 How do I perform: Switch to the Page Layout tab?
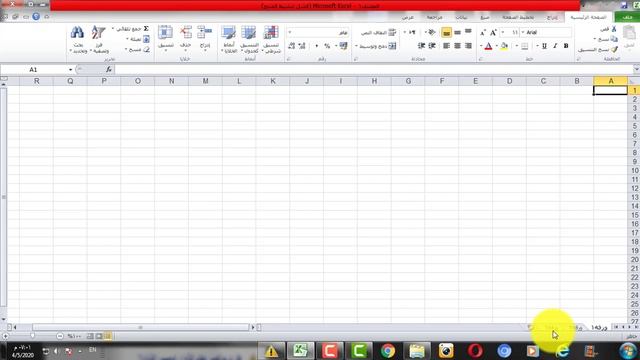coord(518,17)
